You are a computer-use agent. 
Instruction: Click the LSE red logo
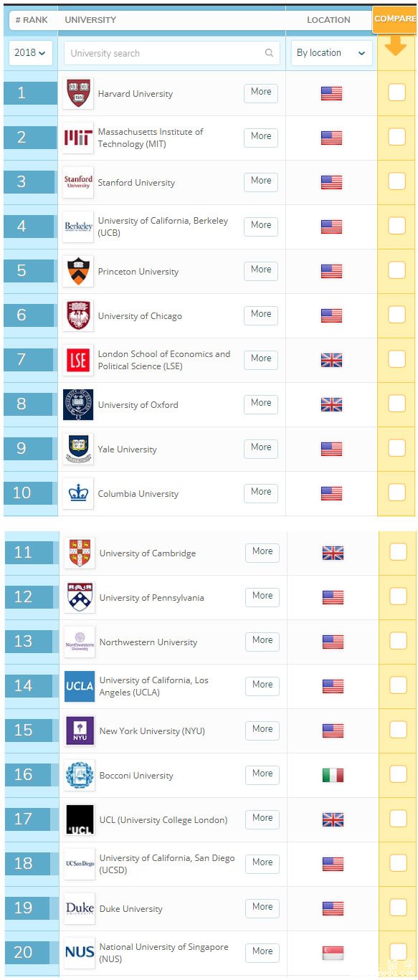click(77, 360)
